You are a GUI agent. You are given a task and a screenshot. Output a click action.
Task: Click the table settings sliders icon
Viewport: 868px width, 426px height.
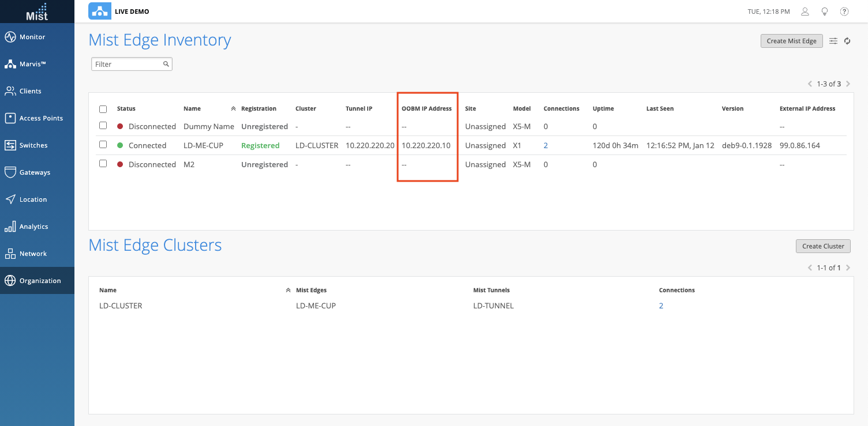tap(833, 41)
